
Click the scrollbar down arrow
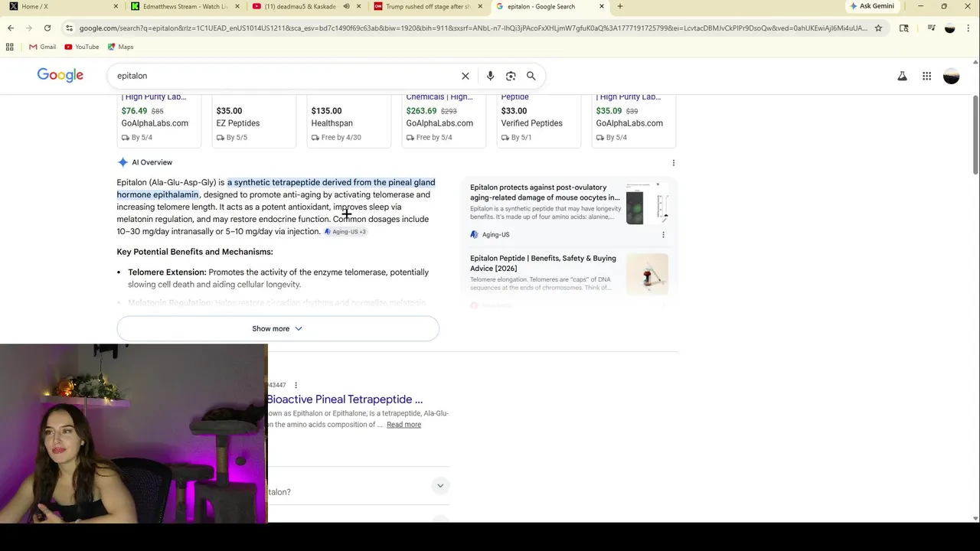pos(975,518)
